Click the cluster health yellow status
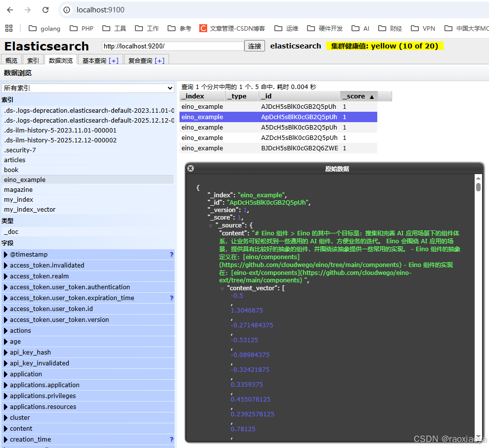Screen dimensions: 489x448 pos(385,46)
